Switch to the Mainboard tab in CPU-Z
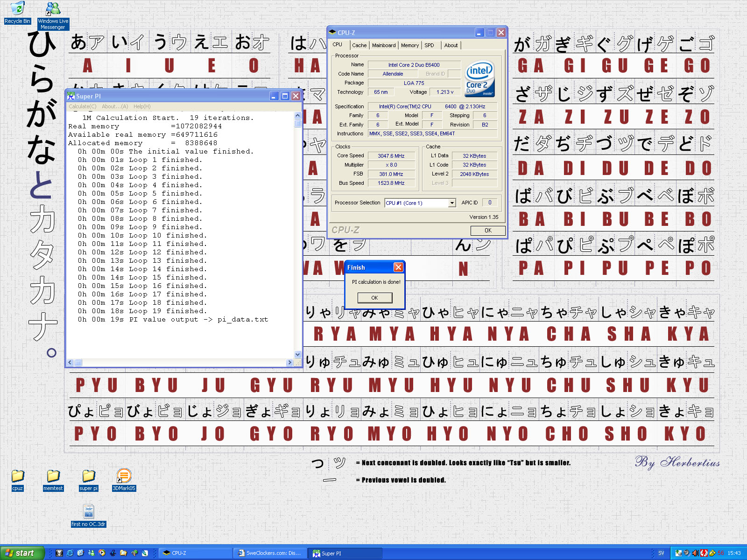The height and width of the screenshot is (560, 747). tap(384, 45)
